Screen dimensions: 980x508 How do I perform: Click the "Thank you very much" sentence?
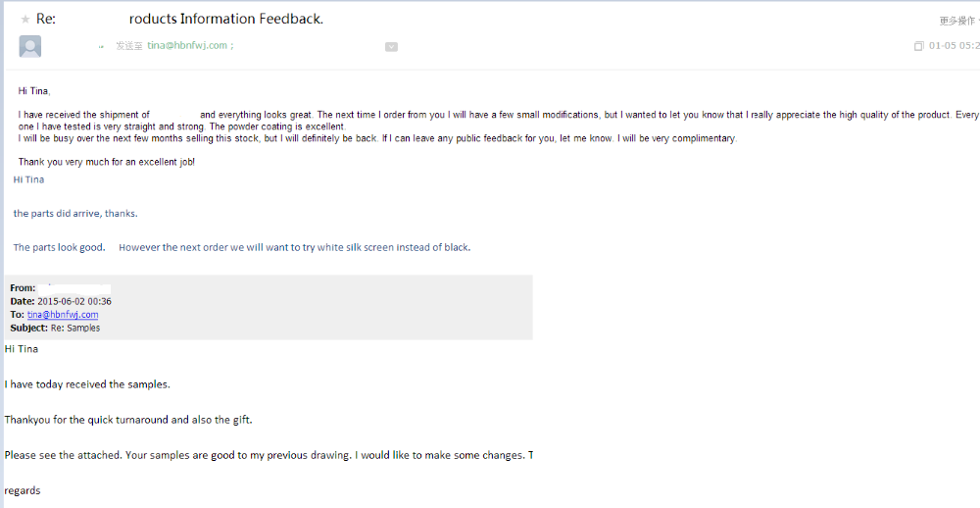[x=106, y=162]
